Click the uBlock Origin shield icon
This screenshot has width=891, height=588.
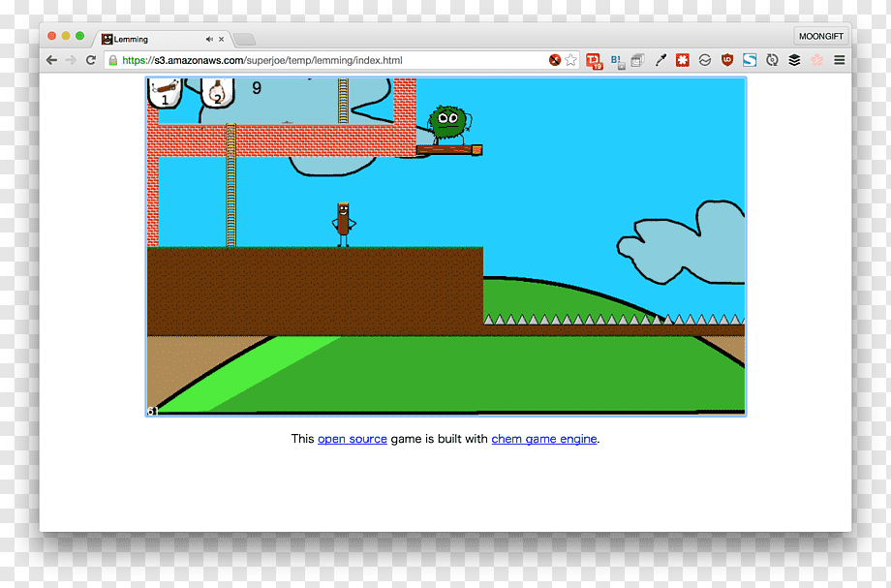point(726,60)
